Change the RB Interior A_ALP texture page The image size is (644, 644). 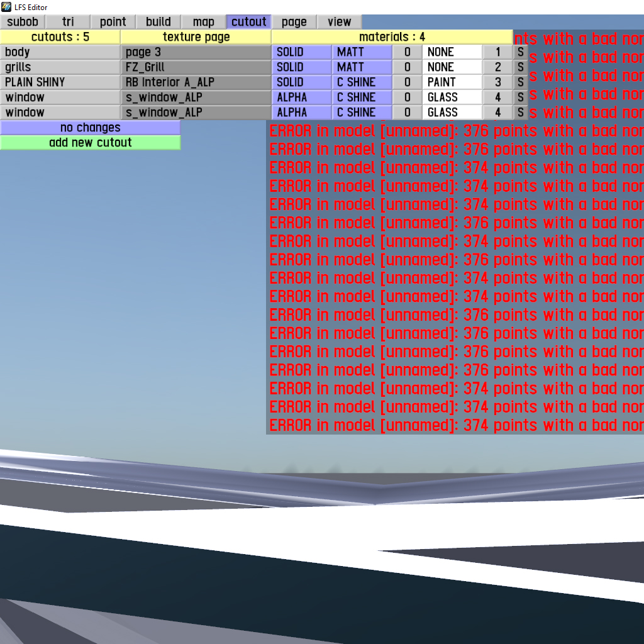pos(196,82)
